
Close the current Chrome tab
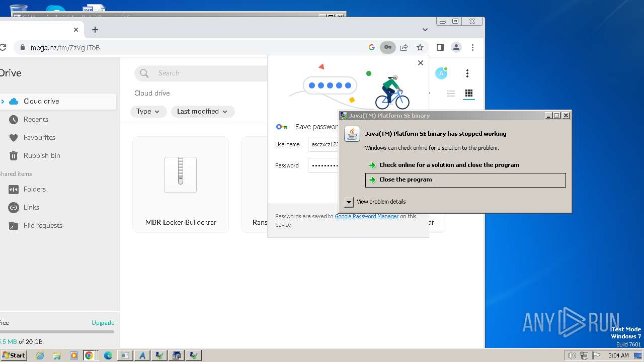[76, 30]
